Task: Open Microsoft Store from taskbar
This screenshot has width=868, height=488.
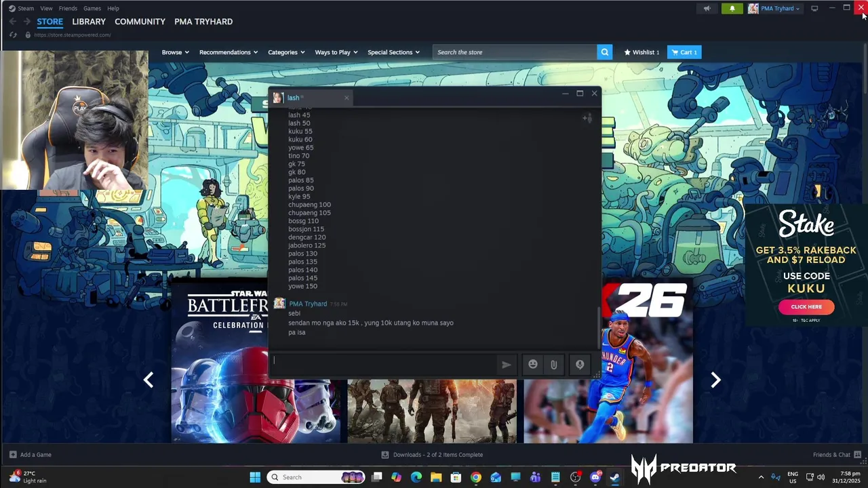Action: 456,477
